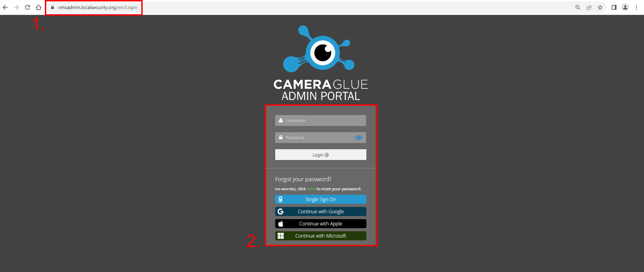644x272 pixels.
Task: Click the address bar URL text
Action: (97, 7)
